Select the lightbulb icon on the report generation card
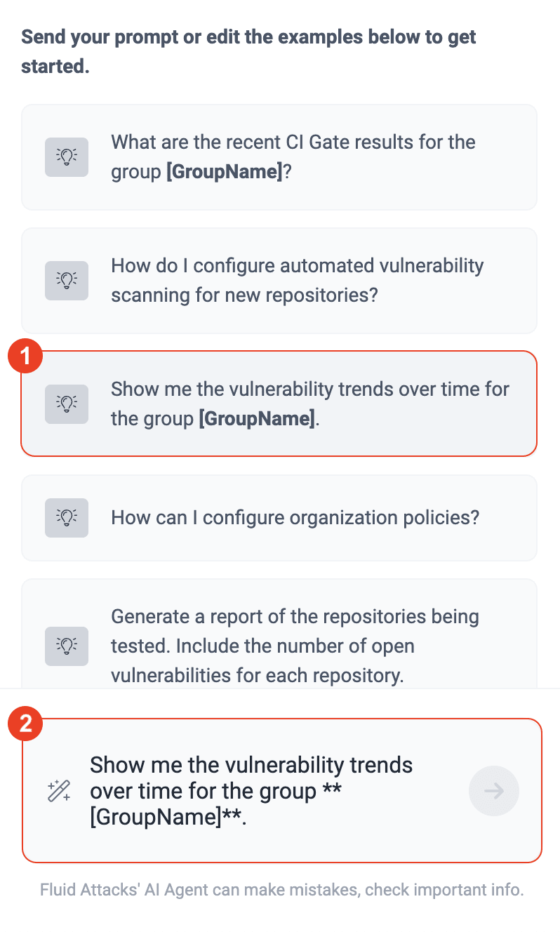This screenshot has width=560, height=932. 66,646
